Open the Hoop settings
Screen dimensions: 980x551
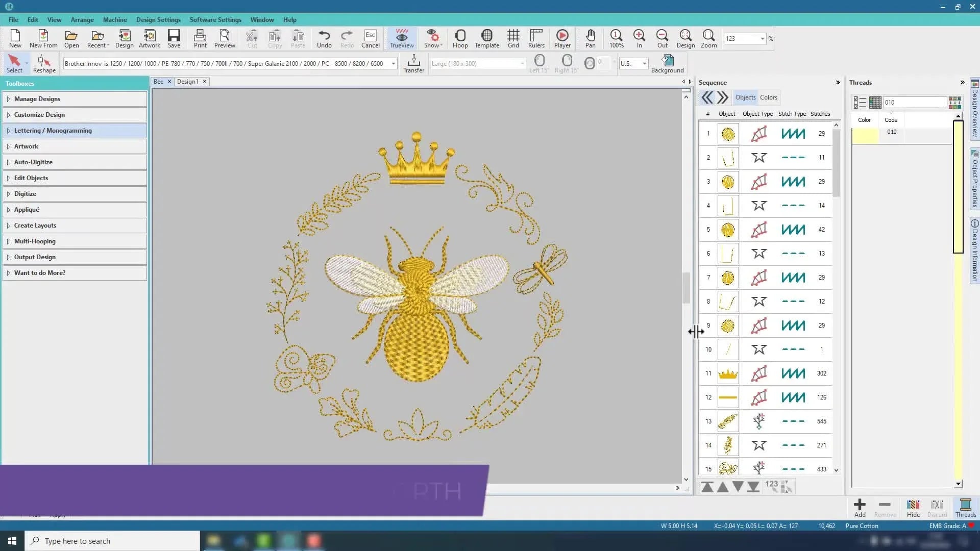[x=460, y=38]
